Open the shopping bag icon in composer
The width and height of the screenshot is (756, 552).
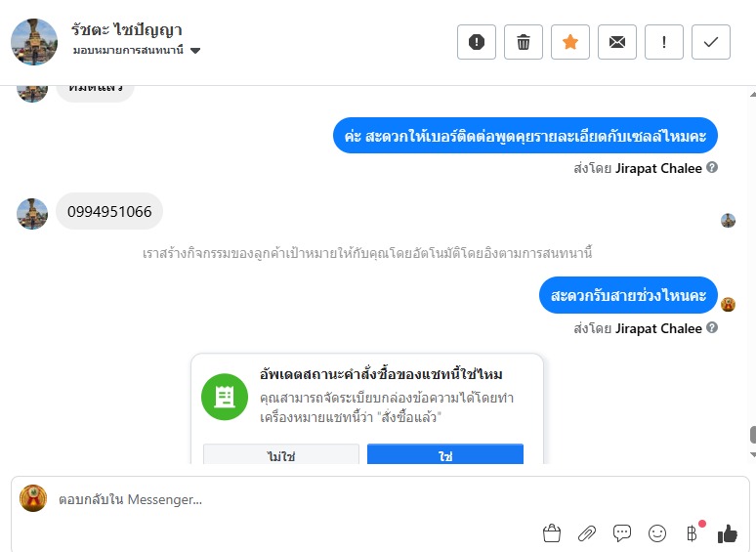click(552, 533)
